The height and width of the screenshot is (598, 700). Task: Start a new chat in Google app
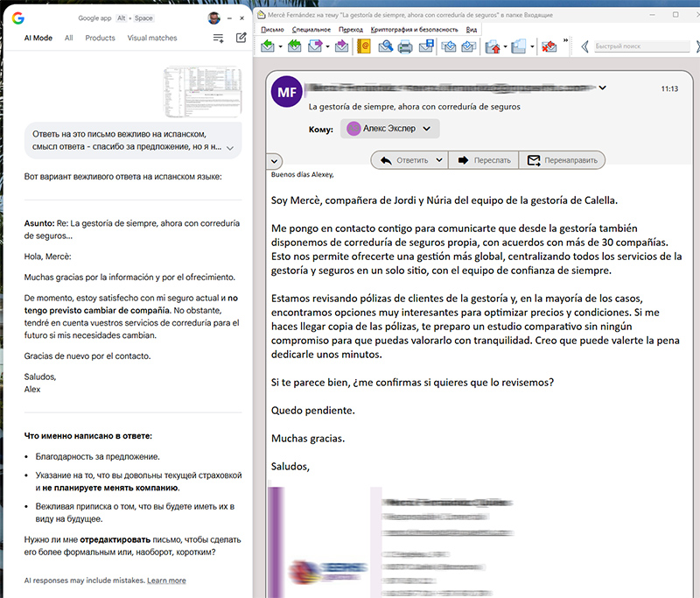241,38
